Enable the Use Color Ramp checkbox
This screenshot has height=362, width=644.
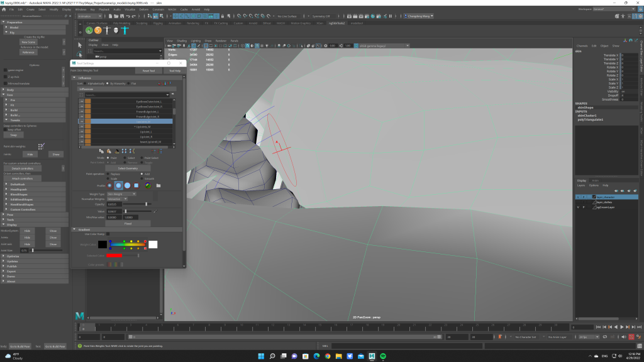[x=108, y=234]
